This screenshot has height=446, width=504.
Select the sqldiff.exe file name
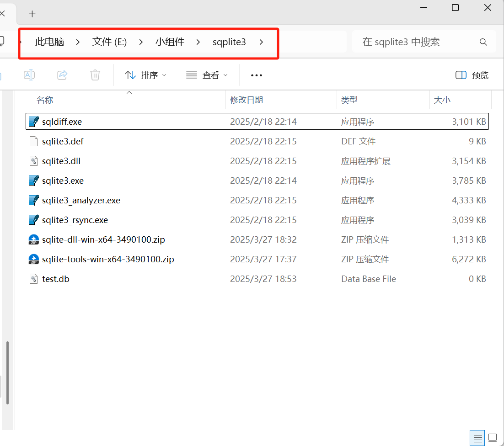pyautogui.click(x=62, y=122)
